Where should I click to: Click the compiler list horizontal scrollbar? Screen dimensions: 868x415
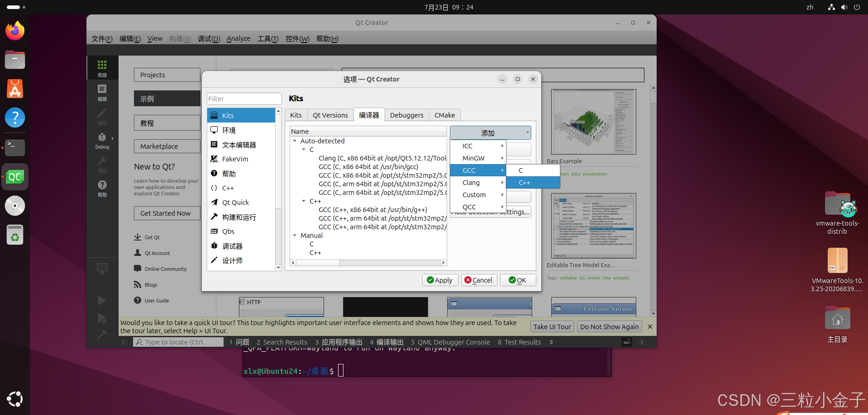coord(368,263)
